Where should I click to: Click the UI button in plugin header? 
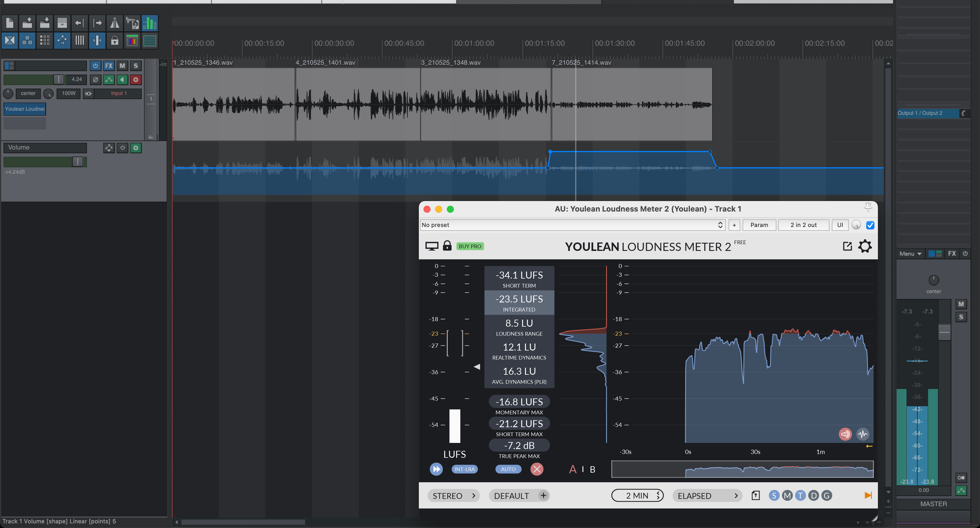pyautogui.click(x=840, y=225)
